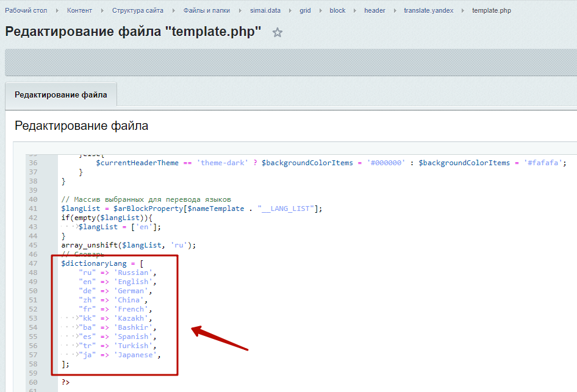Go to 'Контент' in breadcrumbs
The width and height of the screenshot is (577, 392).
pos(80,10)
